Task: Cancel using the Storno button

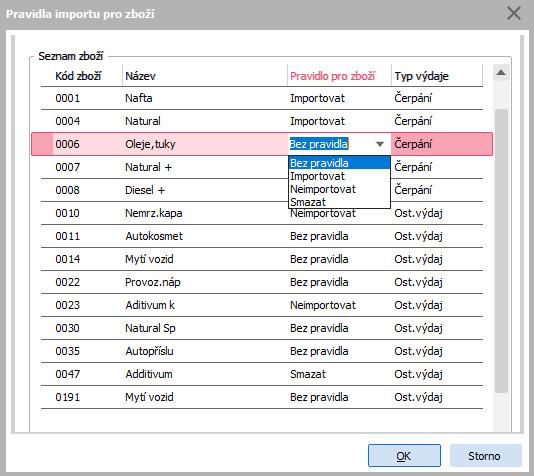Action: 485,456
